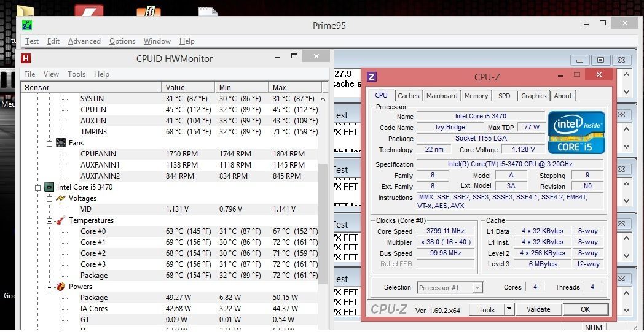Switch to the Caches tab in CPU-Z

(409, 96)
